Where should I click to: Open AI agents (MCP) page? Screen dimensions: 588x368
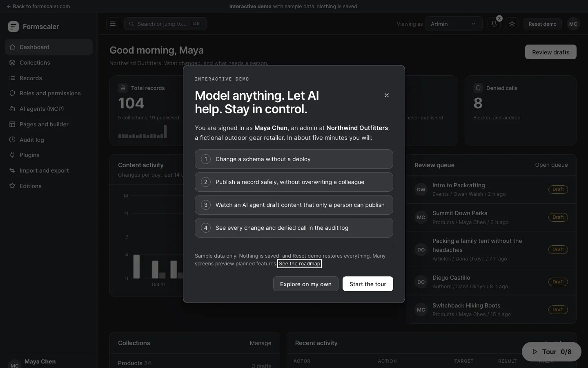coord(49,109)
